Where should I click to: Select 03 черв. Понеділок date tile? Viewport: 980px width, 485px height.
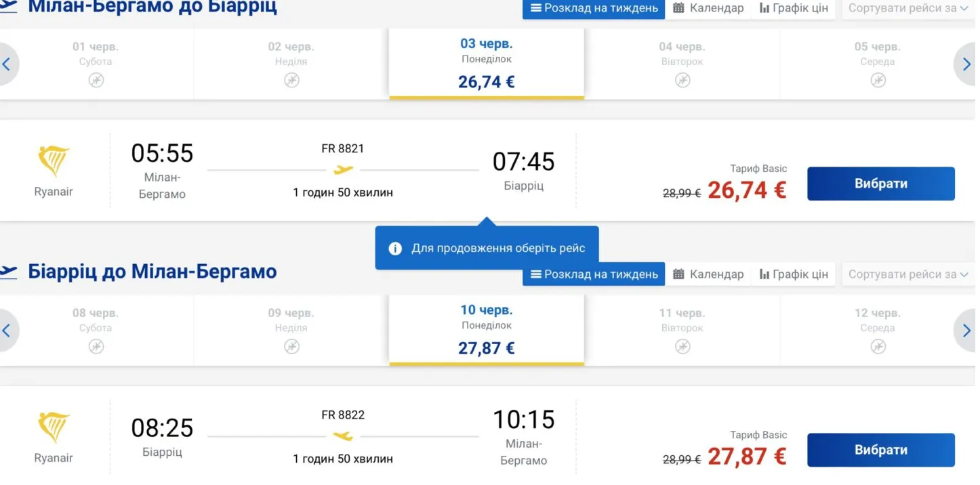[487, 64]
